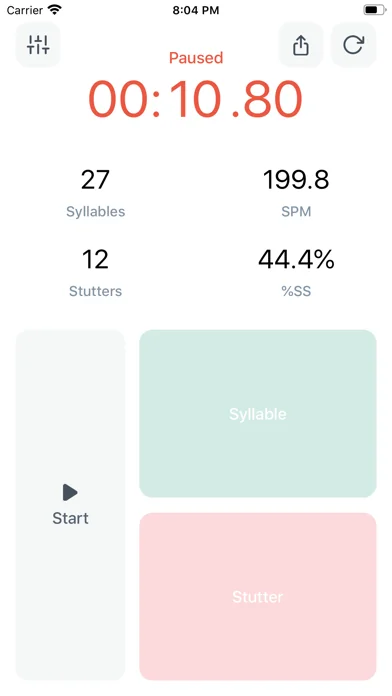Screen dimensions: 392x696
Task: Tap the share export icon
Action: click(301, 45)
